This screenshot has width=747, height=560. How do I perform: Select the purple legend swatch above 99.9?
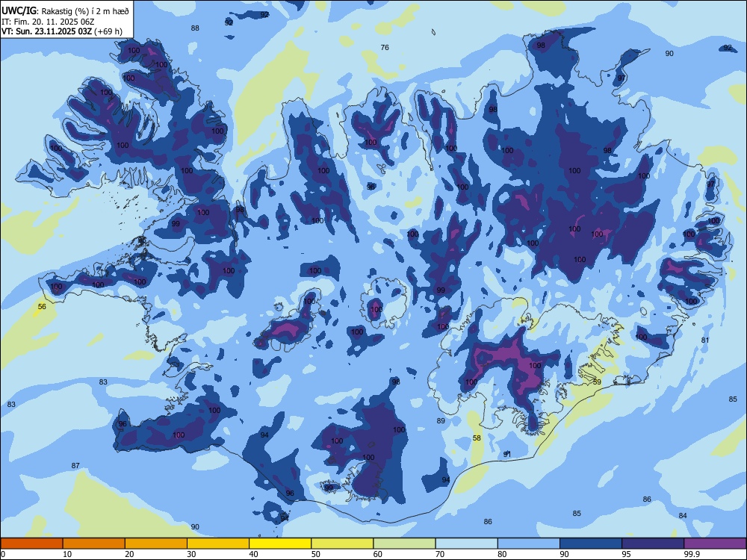point(716,544)
